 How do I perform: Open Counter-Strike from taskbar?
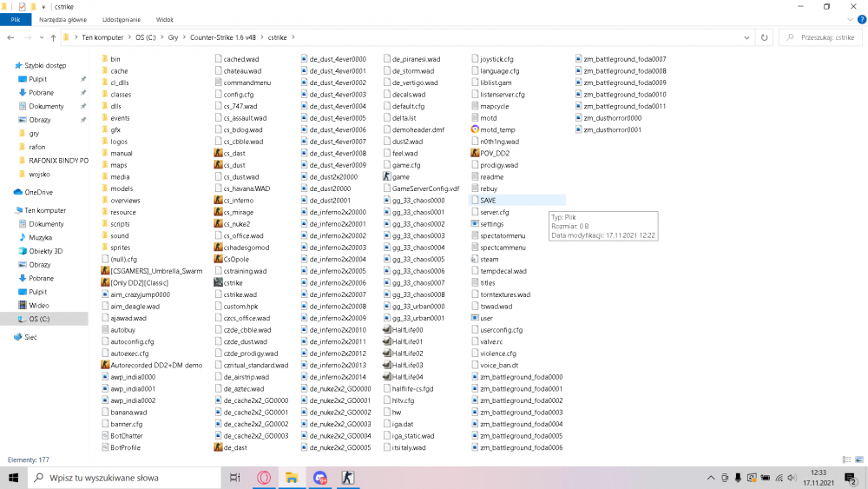coord(348,478)
